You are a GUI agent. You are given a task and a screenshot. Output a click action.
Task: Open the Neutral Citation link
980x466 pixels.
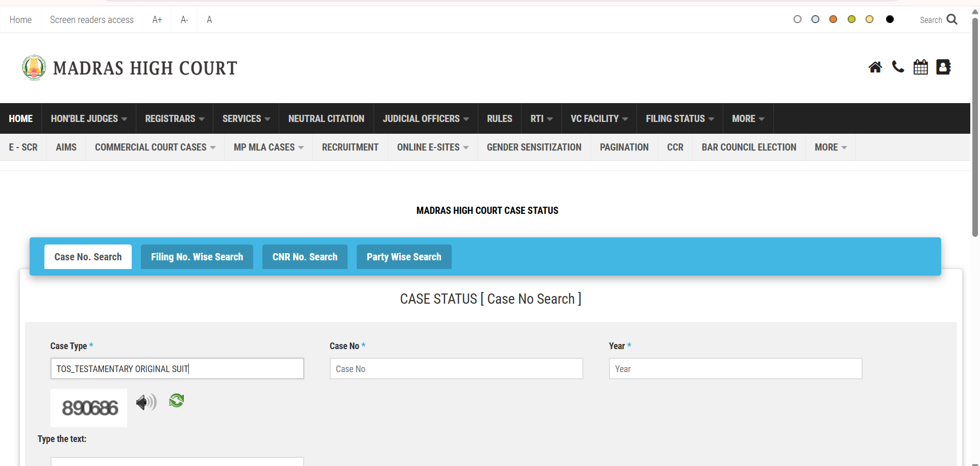326,118
